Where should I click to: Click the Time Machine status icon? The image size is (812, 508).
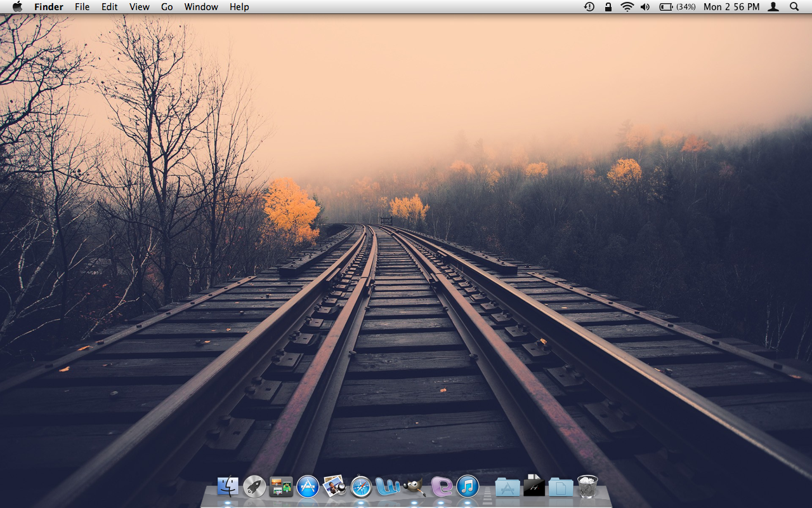point(589,7)
